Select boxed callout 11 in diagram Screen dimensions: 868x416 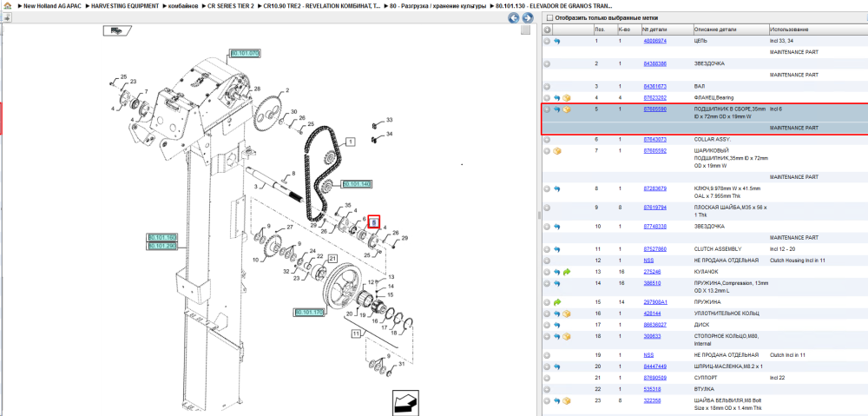coord(356,333)
